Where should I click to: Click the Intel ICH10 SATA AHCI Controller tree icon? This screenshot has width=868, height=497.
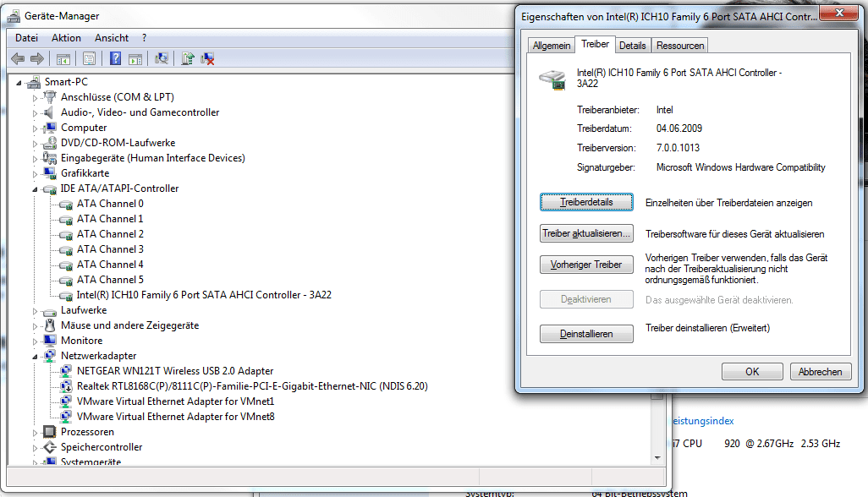[66, 296]
